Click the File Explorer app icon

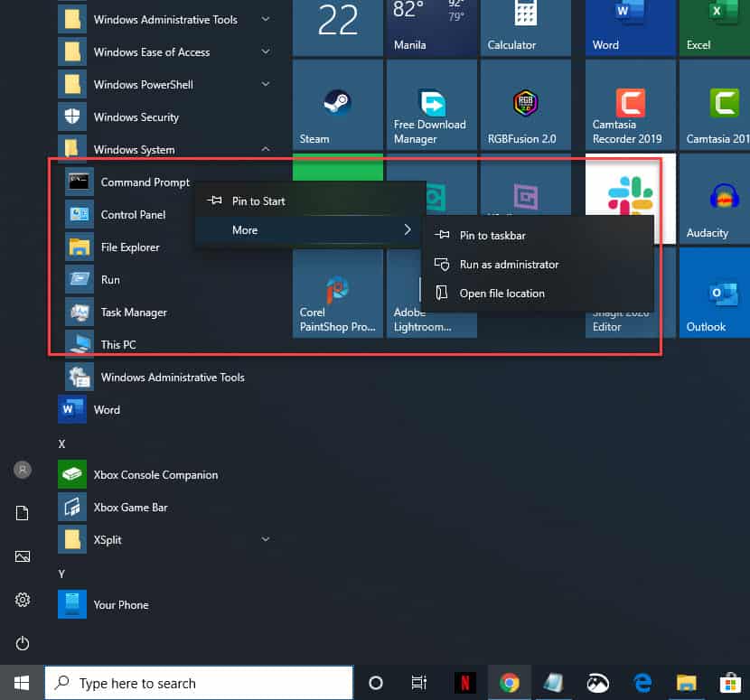tap(79, 247)
